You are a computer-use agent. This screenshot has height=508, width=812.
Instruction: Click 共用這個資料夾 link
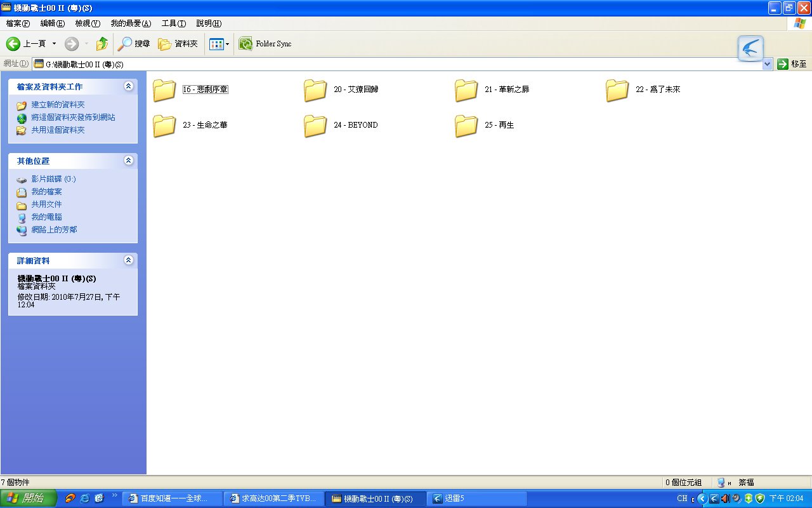tap(58, 130)
